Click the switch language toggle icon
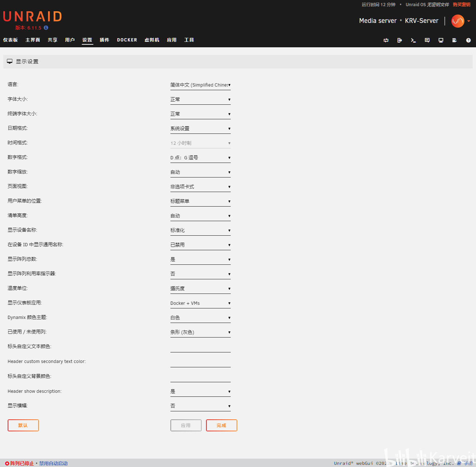Image resolution: width=476 pixels, height=467 pixels. 386,40
